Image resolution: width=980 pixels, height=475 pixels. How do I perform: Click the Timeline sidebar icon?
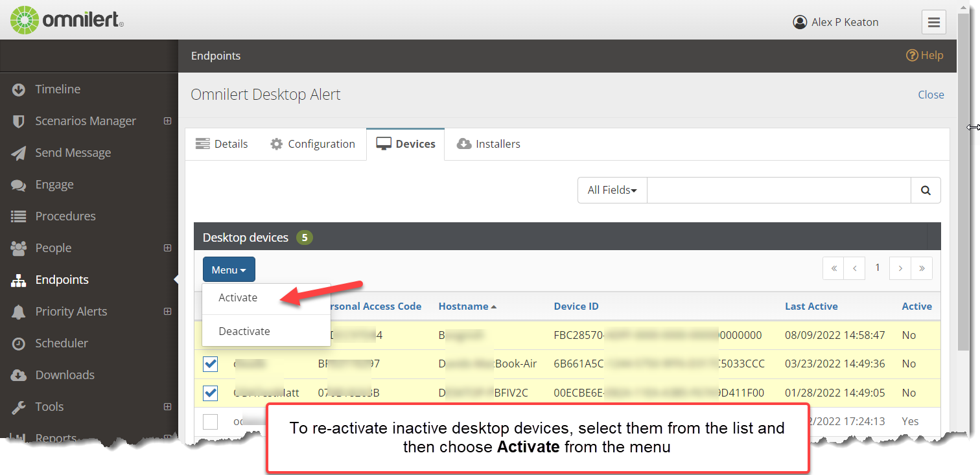tap(19, 89)
